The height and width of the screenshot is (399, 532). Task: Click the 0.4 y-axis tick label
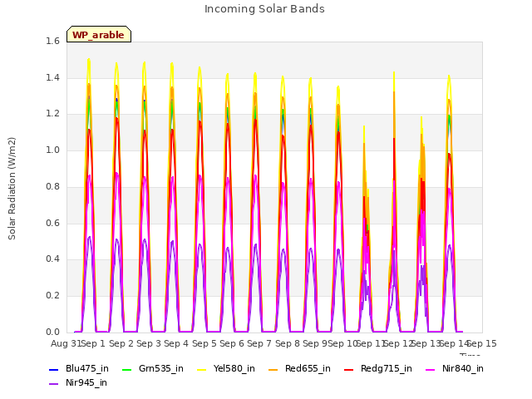tap(52, 259)
